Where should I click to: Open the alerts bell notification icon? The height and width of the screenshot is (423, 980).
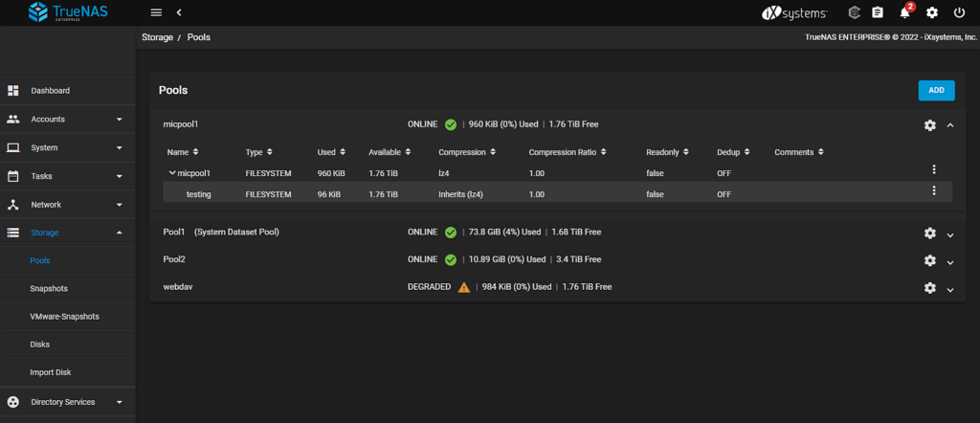coord(904,12)
